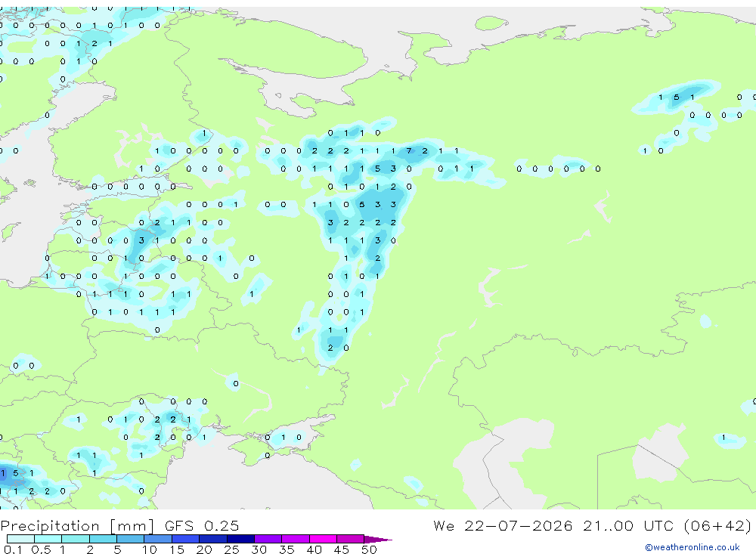756x554 pixels.
Task: Click the '40' legend scale label
Action: 314,549
